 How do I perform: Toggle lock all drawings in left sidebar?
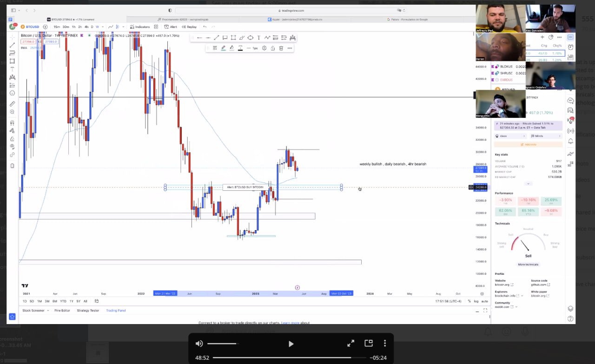click(12, 138)
